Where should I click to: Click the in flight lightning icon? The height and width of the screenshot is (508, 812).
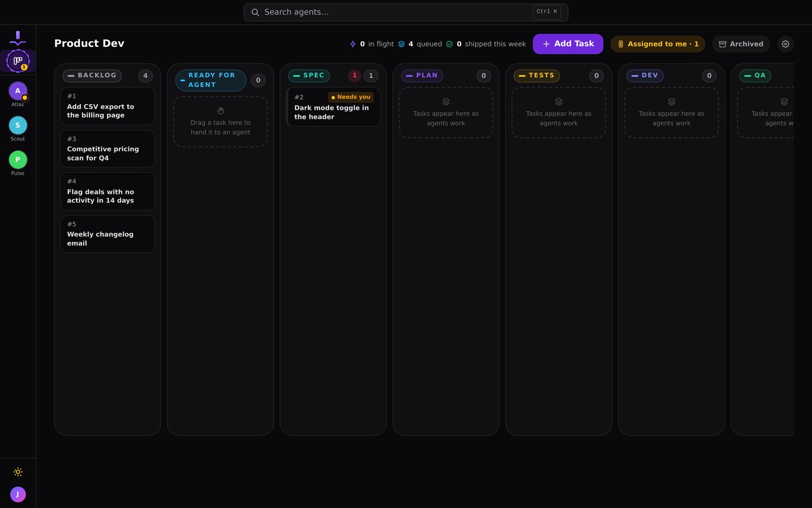(x=353, y=44)
